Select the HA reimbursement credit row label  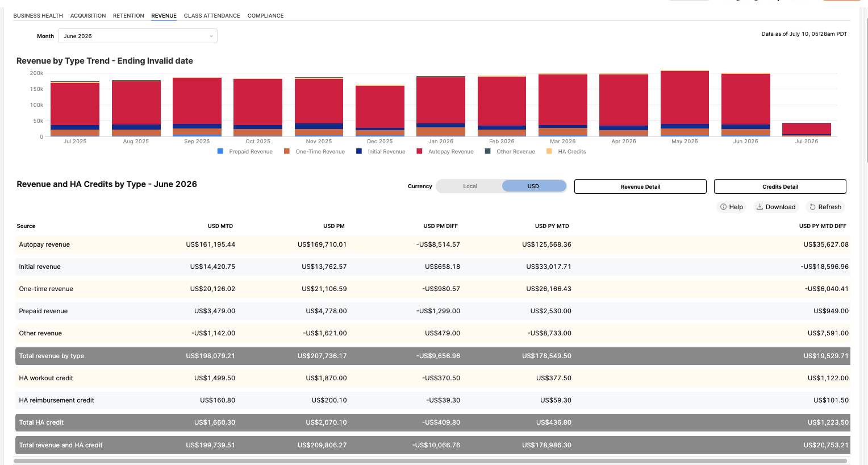pyautogui.click(x=57, y=400)
